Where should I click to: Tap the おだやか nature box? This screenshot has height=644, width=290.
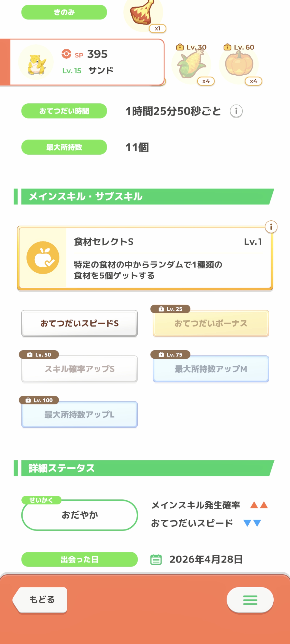[80, 515]
